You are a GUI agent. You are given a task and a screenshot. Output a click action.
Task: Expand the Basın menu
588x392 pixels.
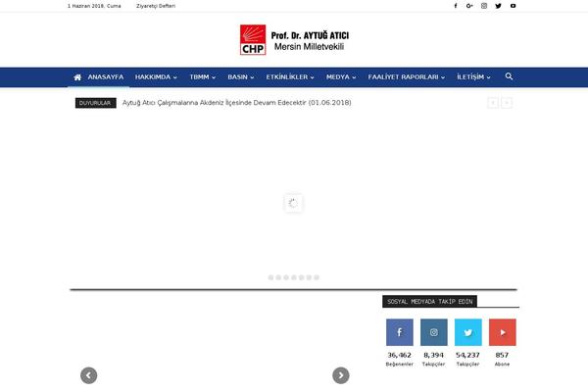tap(241, 76)
